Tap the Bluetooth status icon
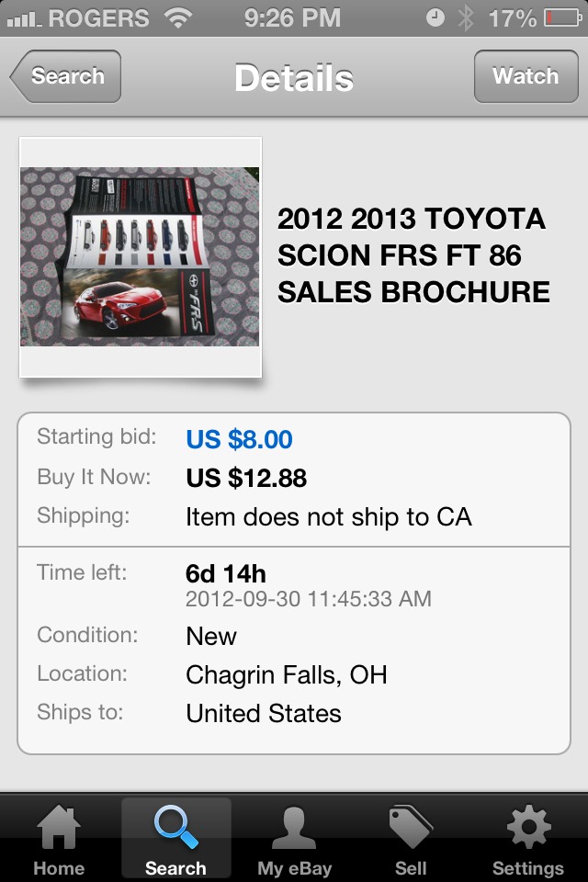Image resolution: width=588 pixels, height=882 pixels. pos(467,17)
